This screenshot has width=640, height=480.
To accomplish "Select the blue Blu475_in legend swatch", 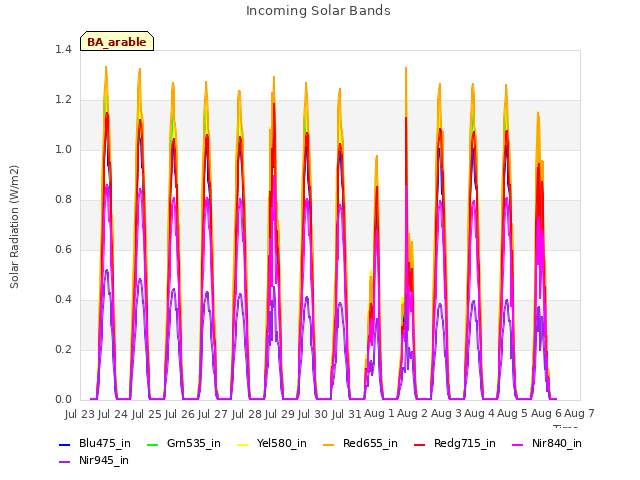I will click(64, 445).
